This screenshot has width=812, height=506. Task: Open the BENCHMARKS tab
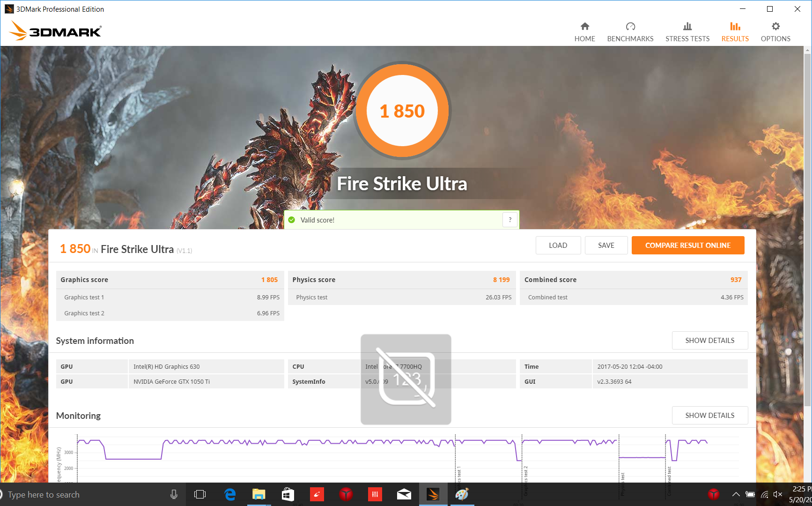(630, 32)
